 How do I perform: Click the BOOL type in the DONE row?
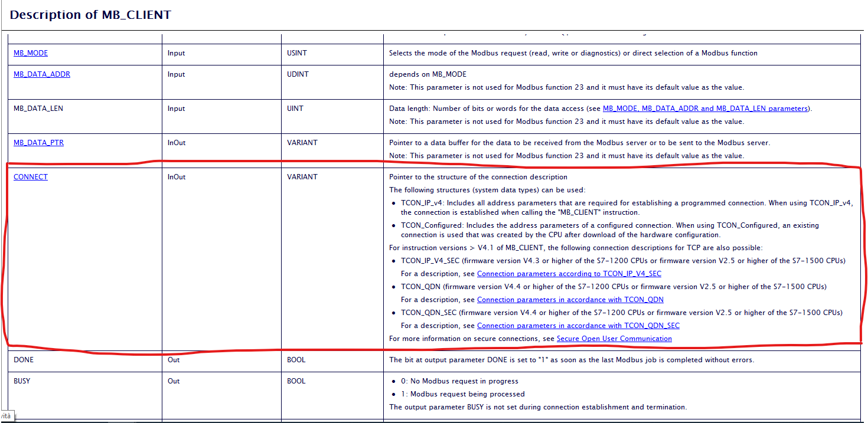[296, 360]
